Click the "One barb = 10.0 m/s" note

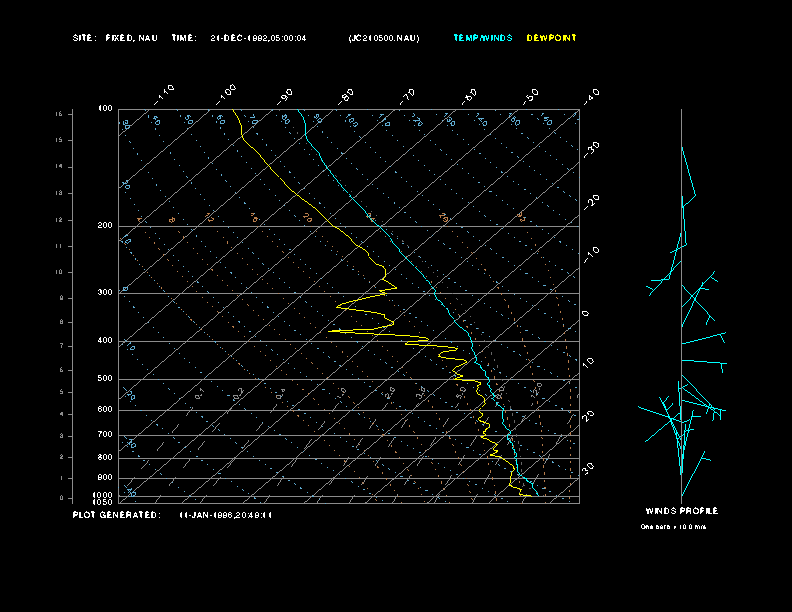pos(673,527)
